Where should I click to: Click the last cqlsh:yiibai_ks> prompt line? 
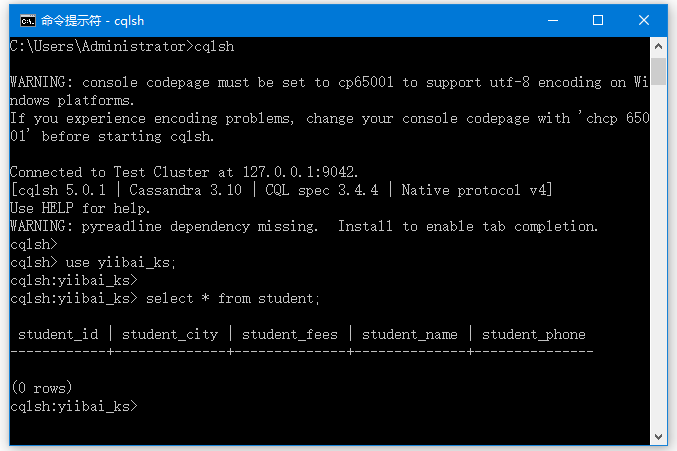click(x=73, y=406)
